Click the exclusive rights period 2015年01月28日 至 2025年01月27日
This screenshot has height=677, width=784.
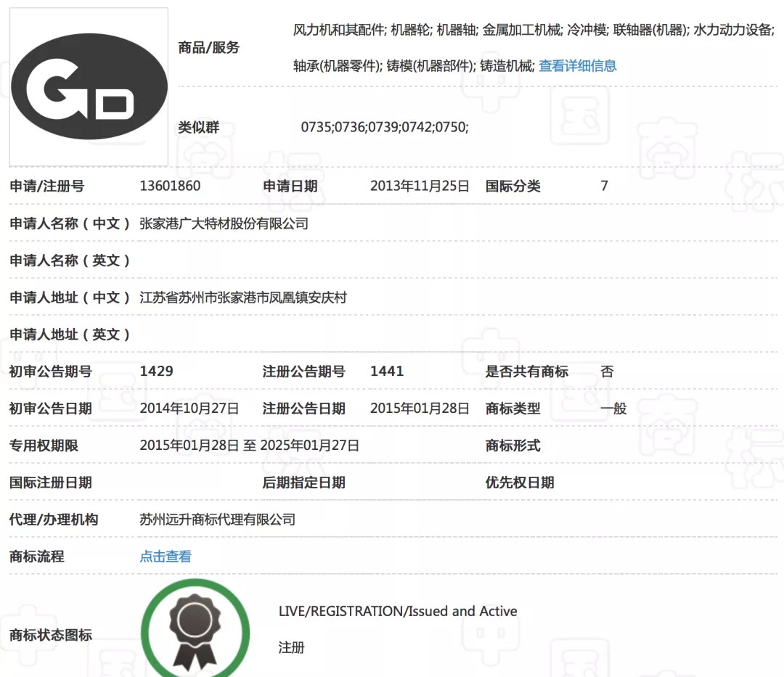(250, 446)
